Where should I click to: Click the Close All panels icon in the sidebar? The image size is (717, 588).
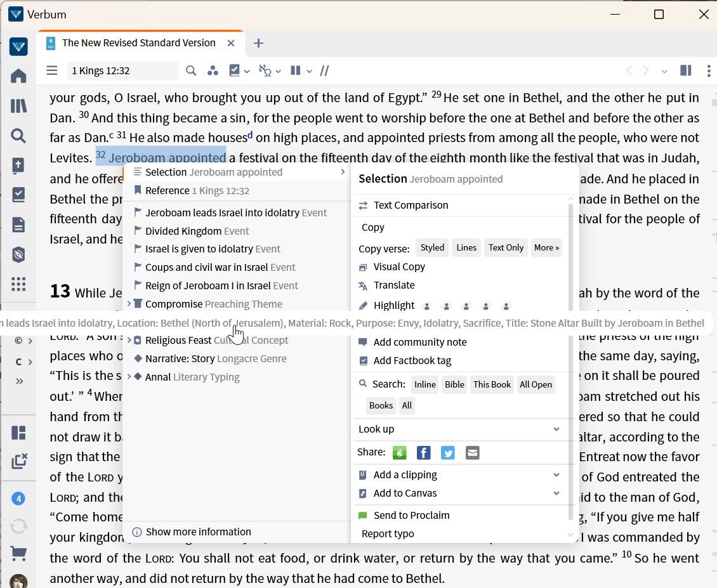19,461
